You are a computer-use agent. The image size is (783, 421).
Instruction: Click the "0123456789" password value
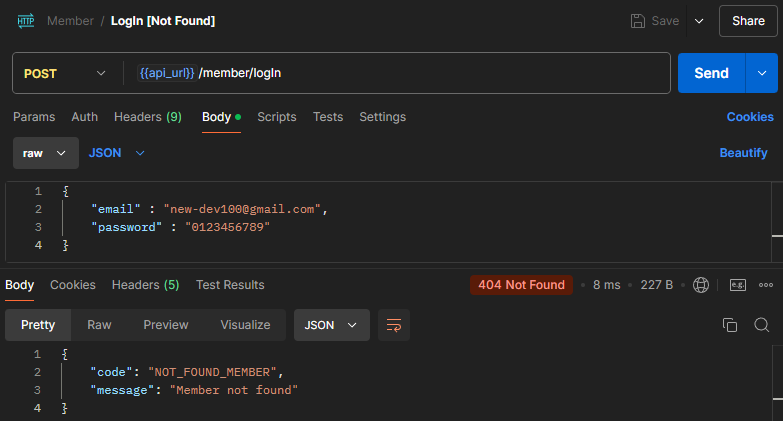coord(228,227)
